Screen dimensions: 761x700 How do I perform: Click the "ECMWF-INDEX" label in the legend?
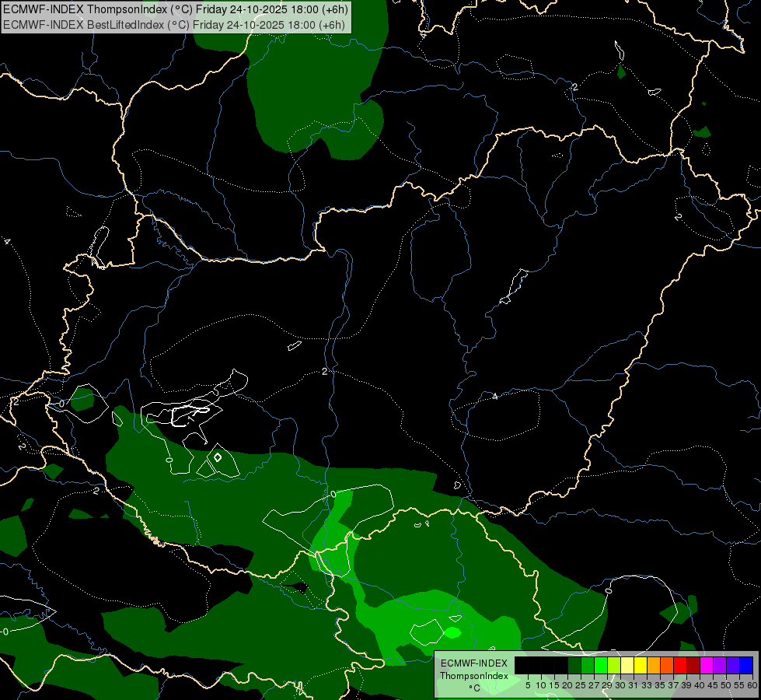(x=474, y=663)
